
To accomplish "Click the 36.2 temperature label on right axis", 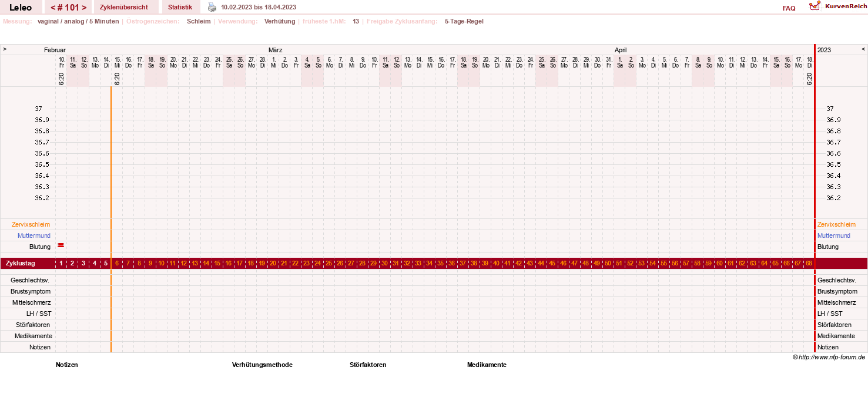I will pyautogui.click(x=833, y=198).
